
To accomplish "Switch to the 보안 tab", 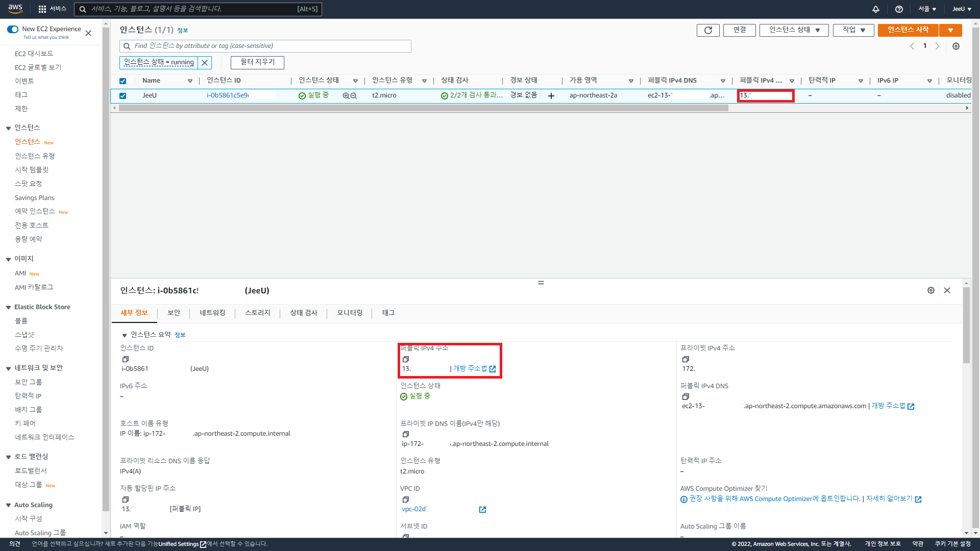I will pos(174,313).
